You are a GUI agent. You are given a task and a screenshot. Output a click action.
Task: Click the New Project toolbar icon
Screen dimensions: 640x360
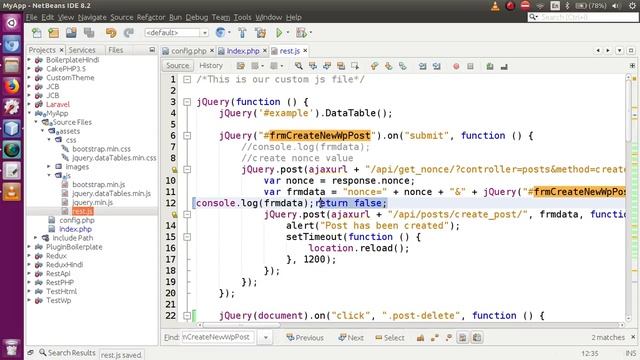pyautogui.click(x=54, y=33)
